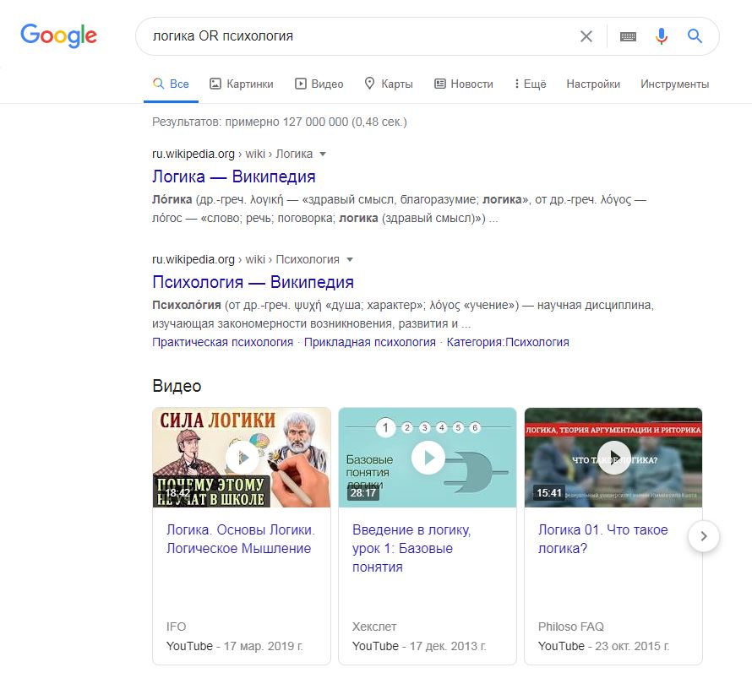
Task: Click the blue magnifier search button
Action: (x=695, y=36)
